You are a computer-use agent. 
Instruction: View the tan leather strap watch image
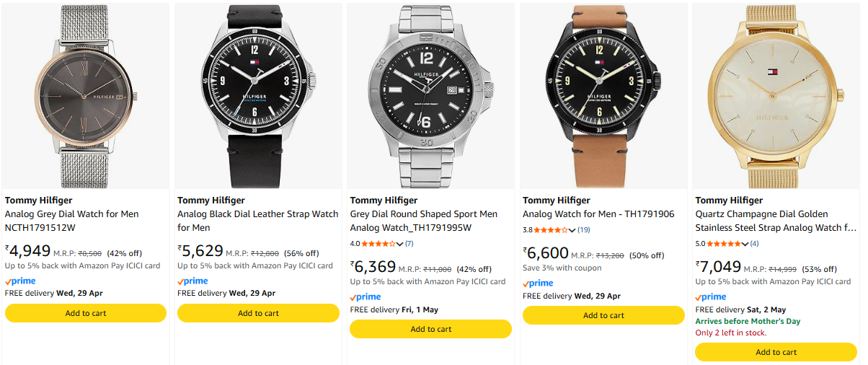click(x=603, y=96)
